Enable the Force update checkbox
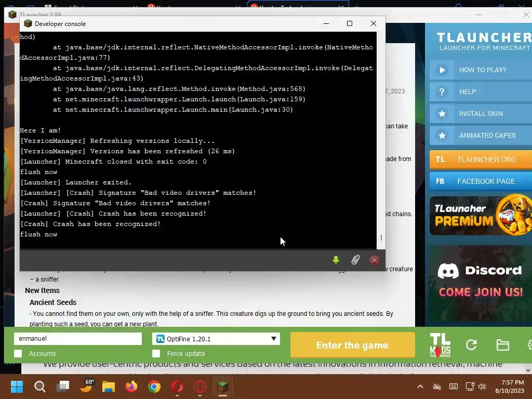Image resolution: width=532 pixels, height=399 pixels. (x=156, y=353)
